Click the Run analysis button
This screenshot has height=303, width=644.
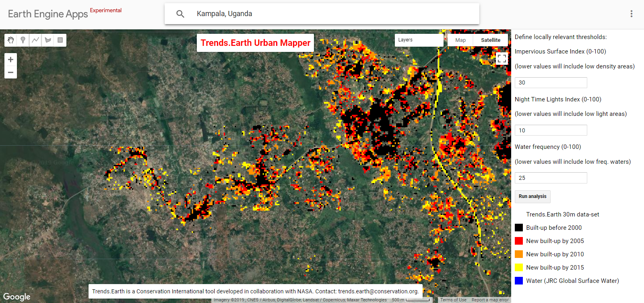[x=533, y=196]
